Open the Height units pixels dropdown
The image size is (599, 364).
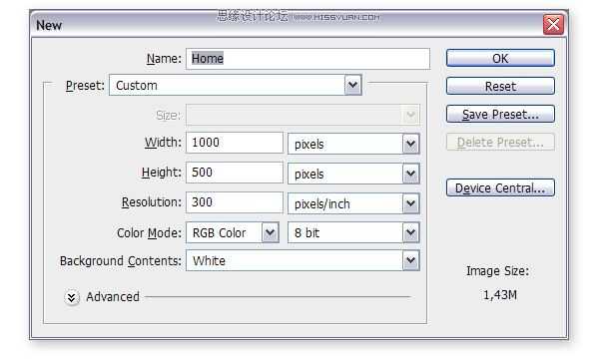[x=353, y=174]
